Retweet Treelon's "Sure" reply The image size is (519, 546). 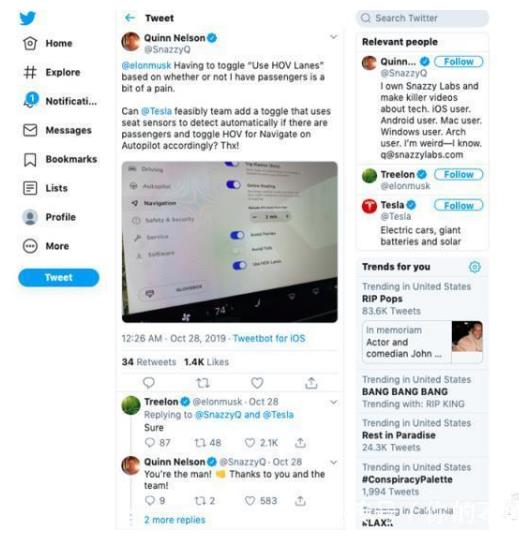click(200, 443)
